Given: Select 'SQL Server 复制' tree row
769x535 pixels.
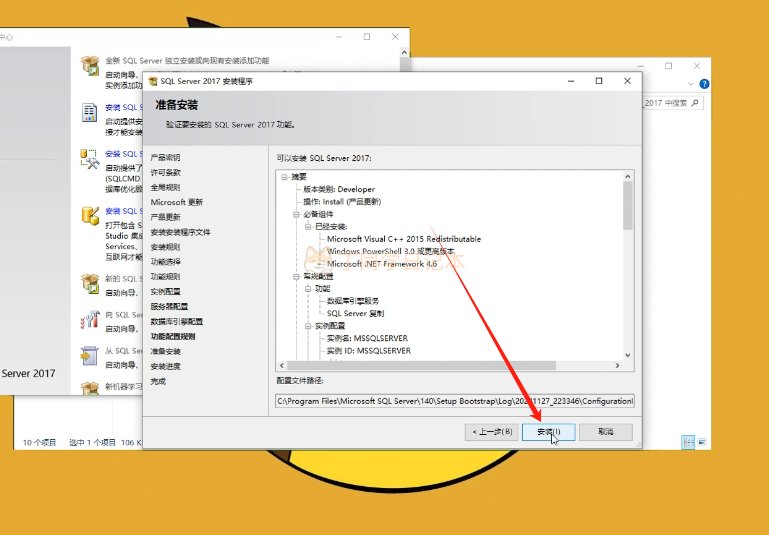Looking at the screenshot, I should coord(355,313).
